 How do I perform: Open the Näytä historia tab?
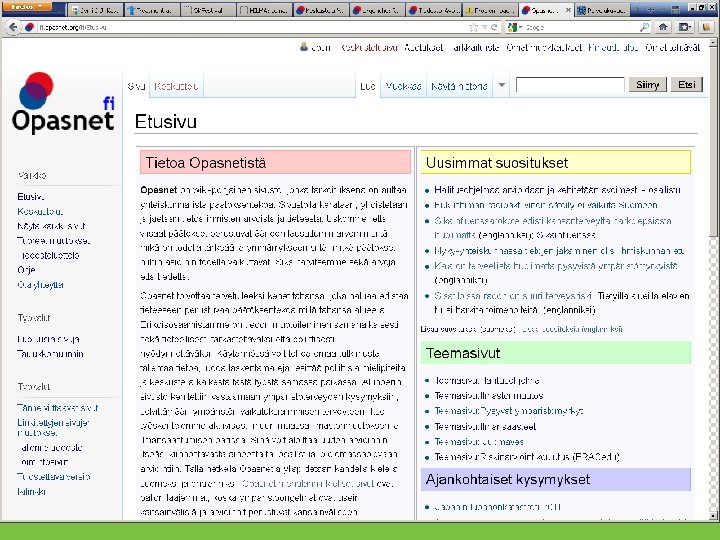pyautogui.click(x=459, y=86)
